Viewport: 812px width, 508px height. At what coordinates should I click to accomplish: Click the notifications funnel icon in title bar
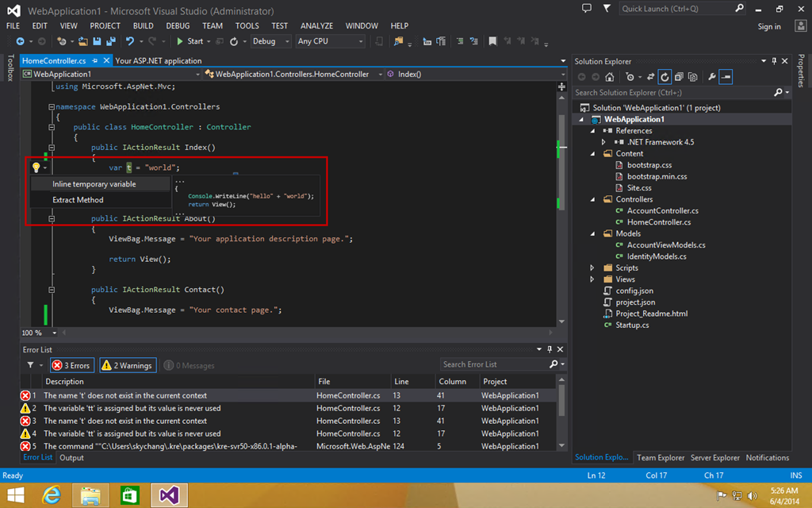pos(607,8)
